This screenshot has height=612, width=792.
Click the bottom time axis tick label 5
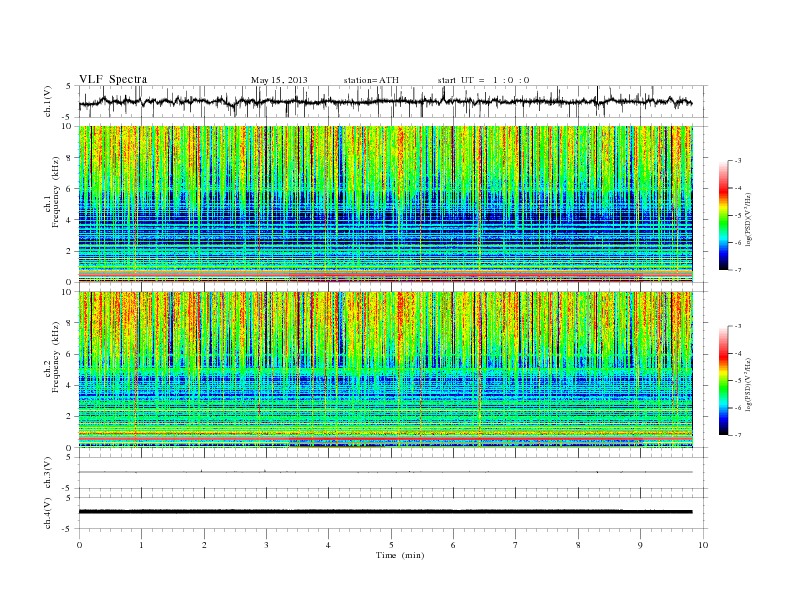point(391,545)
